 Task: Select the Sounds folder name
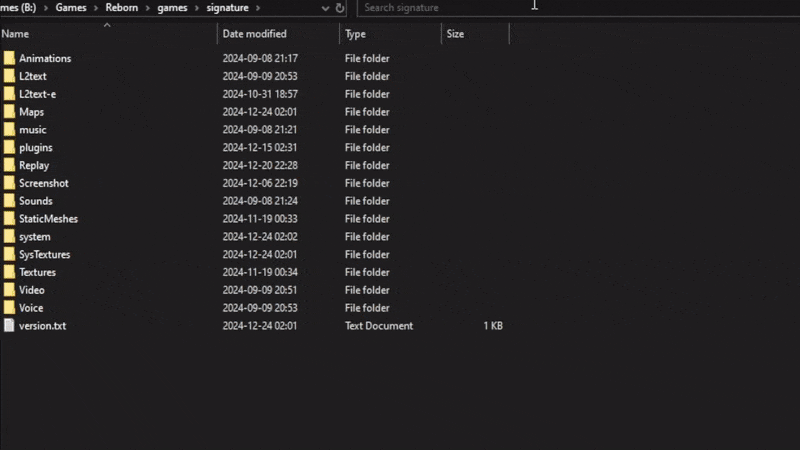pyautogui.click(x=36, y=201)
